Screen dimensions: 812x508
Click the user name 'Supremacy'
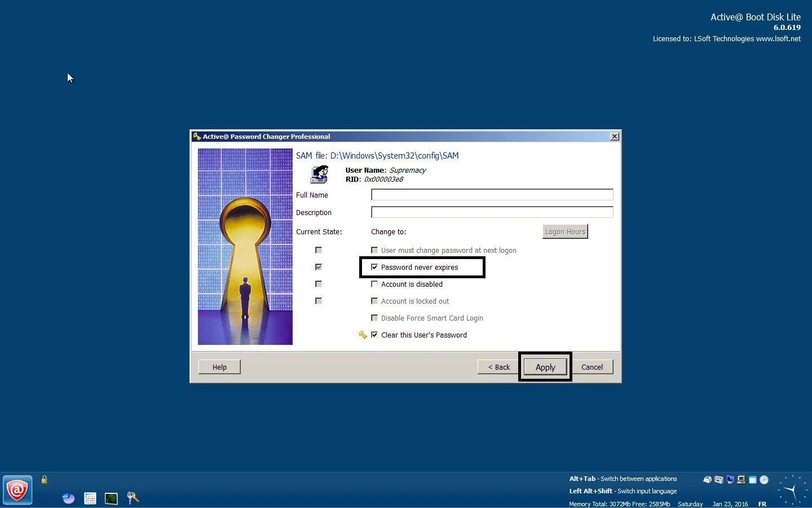(408, 170)
